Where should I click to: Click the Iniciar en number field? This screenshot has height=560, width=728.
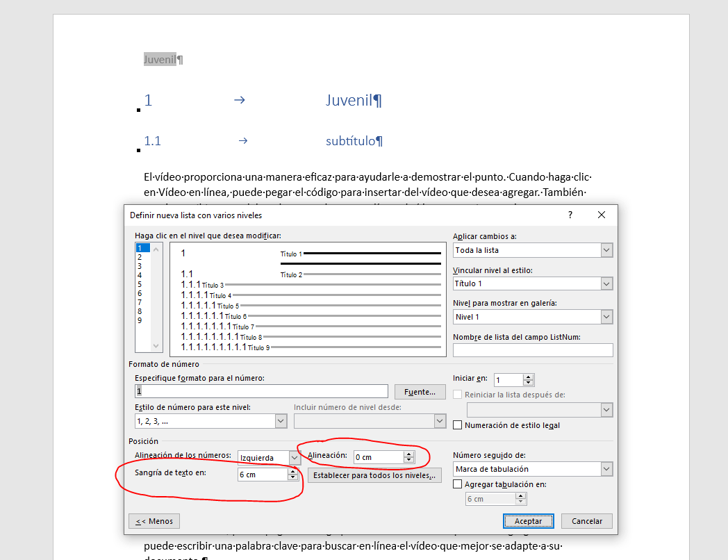click(x=508, y=380)
